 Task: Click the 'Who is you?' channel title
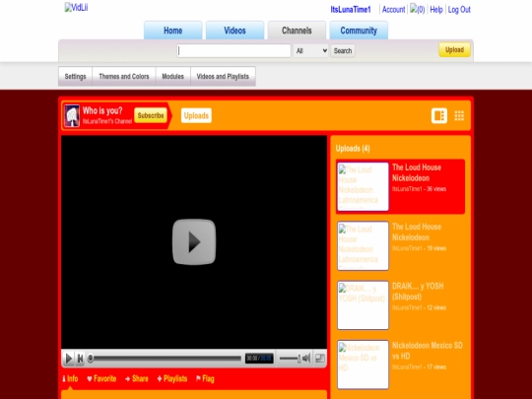click(x=102, y=110)
